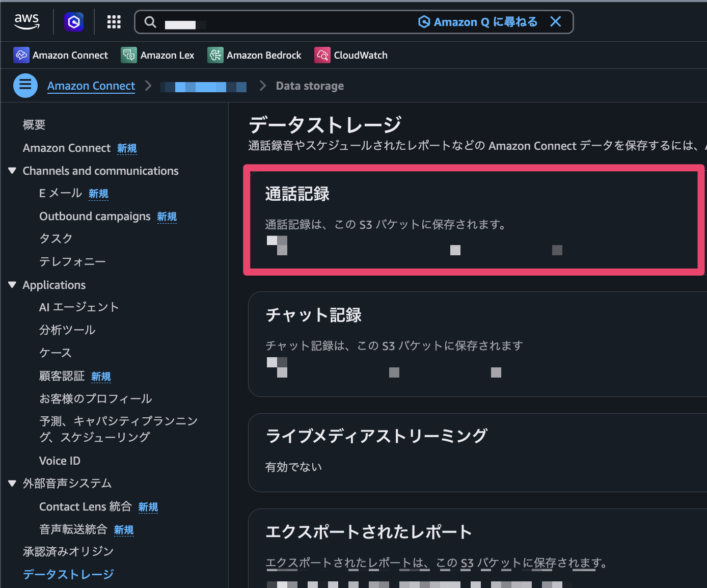Open Amazon Q assistant icon beside AWS logo
Image resolution: width=707 pixels, height=588 pixels.
click(x=73, y=21)
